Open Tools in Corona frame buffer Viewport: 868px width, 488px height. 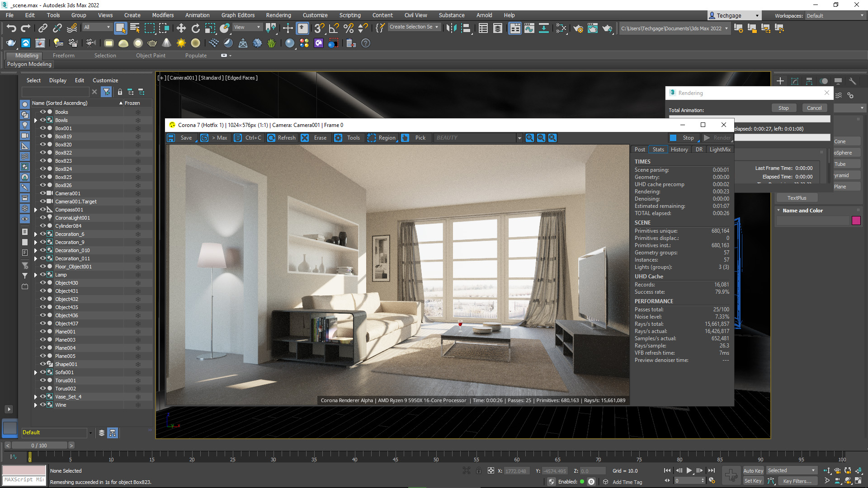click(347, 138)
